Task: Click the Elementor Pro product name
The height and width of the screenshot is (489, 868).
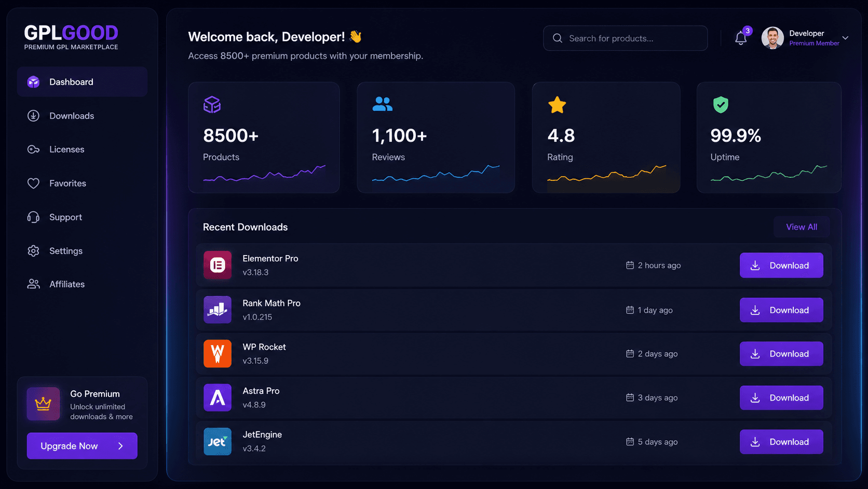Action: coord(270,258)
